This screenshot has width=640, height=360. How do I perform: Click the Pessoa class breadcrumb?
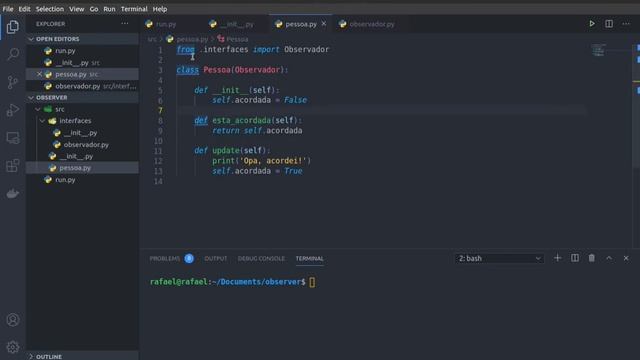(237, 39)
